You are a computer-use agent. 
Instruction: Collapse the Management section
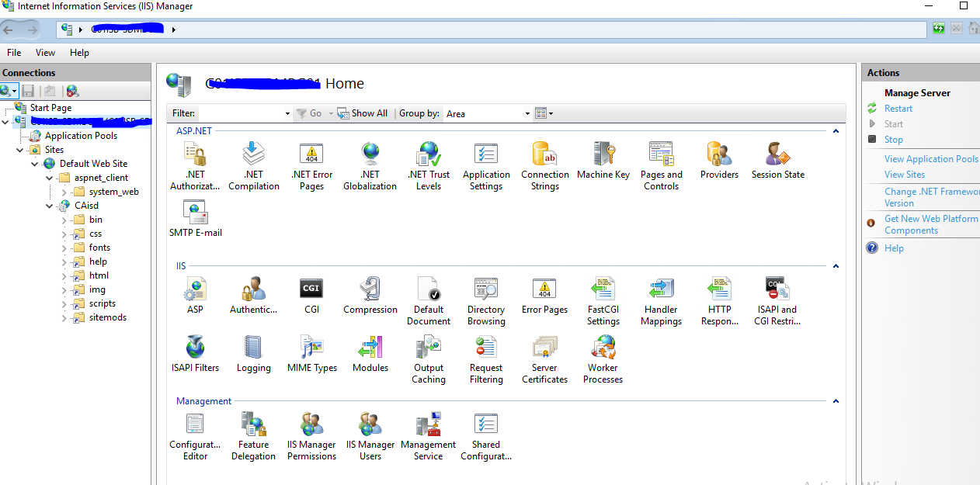click(x=836, y=401)
